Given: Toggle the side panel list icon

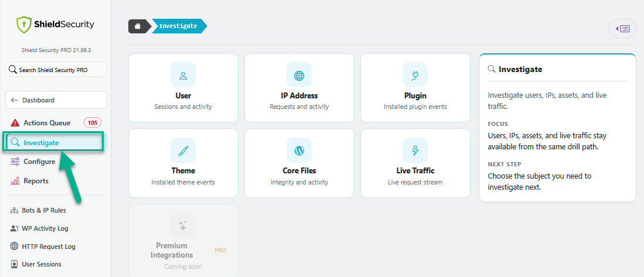Looking at the screenshot, I should pyautogui.click(x=624, y=29).
